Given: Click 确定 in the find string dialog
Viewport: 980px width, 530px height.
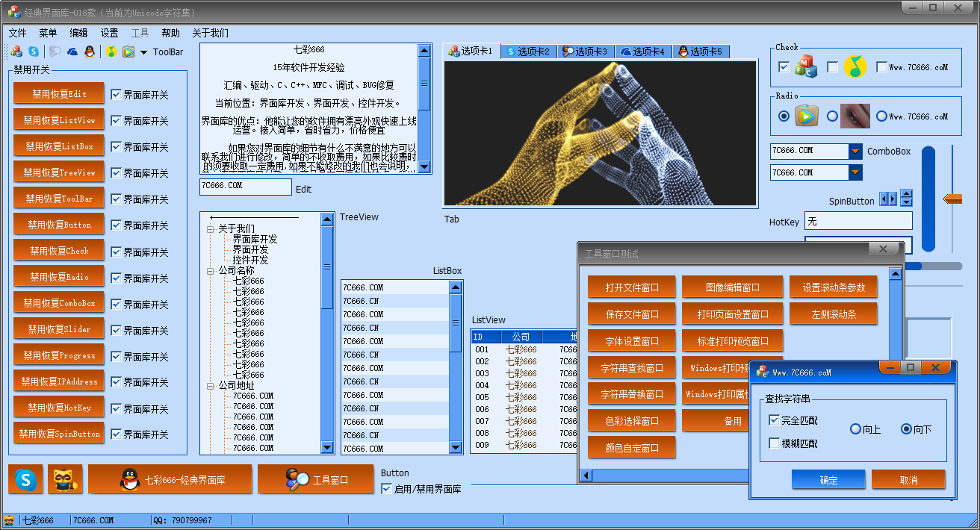Looking at the screenshot, I should [x=828, y=480].
